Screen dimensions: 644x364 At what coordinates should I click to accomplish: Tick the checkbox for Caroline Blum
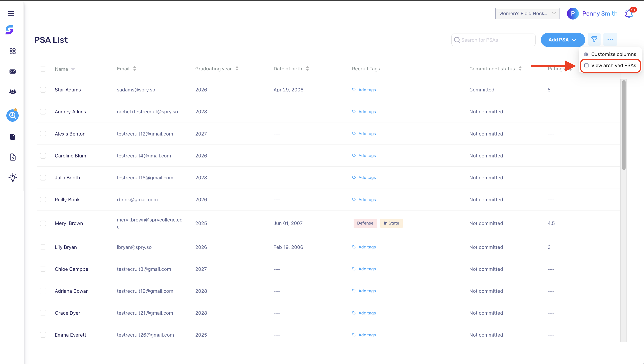pos(43,155)
